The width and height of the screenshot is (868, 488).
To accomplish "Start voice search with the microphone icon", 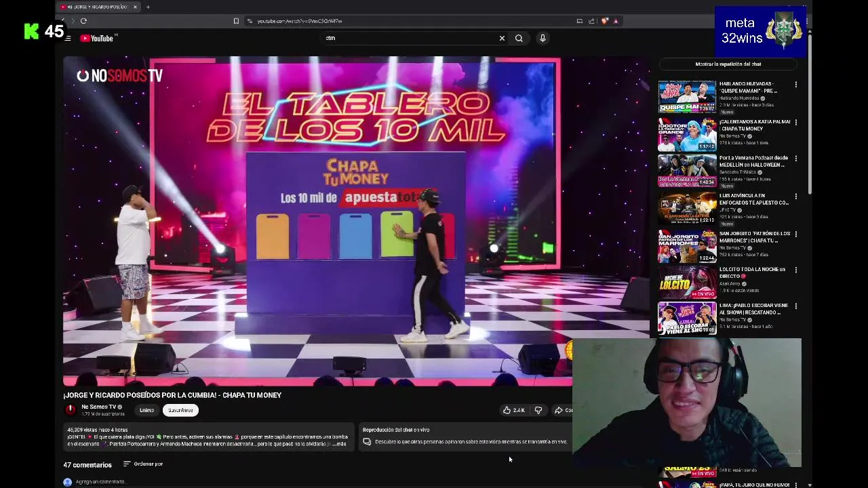I will 542,38.
